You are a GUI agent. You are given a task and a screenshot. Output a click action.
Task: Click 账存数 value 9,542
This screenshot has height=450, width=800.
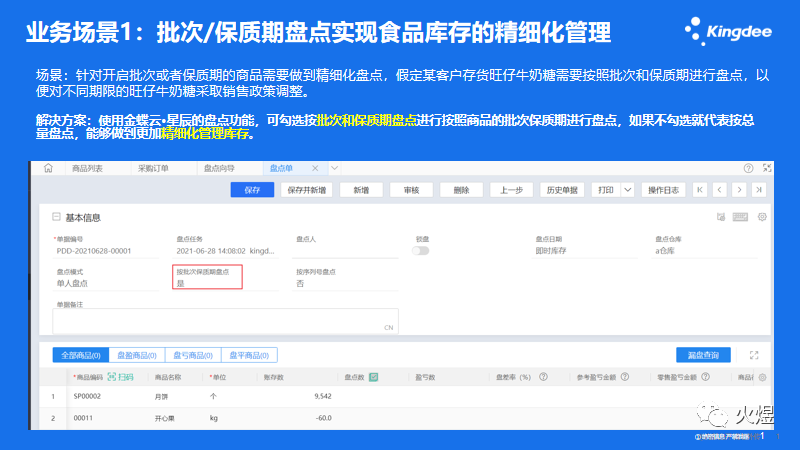pyautogui.click(x=322, y=396)
